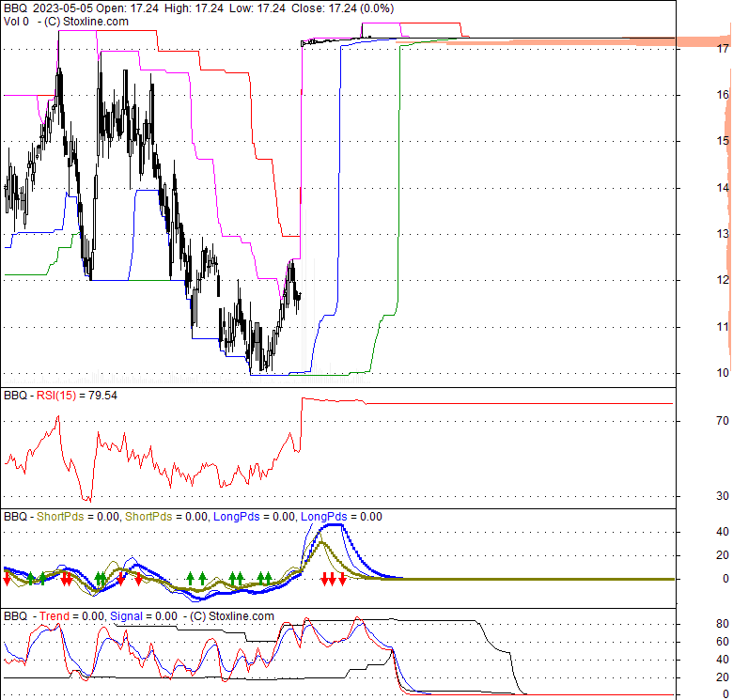Image resolution: width=733 pixels, height=700 pixels.
Task: Select the "Open: 17.24" value in header
Action: (129, 8)
